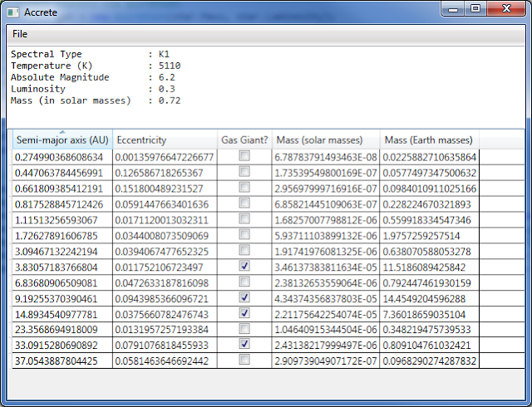Click solar mass value 4.34374356837803E-05
Screen dimensions: 532x407
point(326,299)
